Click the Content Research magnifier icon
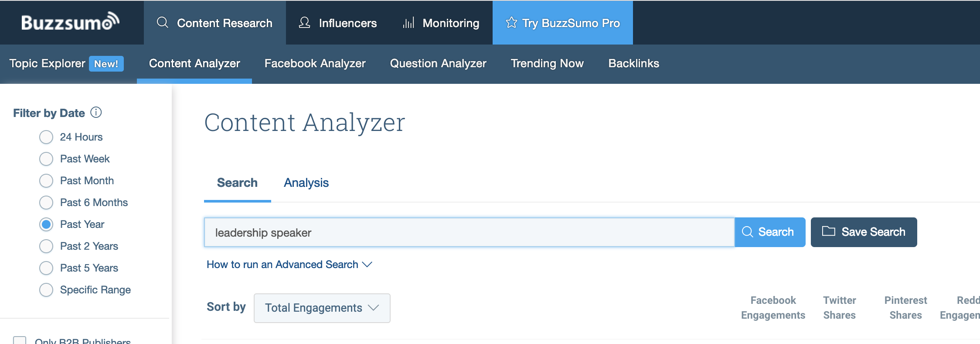Image resolution: width=980 pixels, height=344 pixels. tap(162, 22)
